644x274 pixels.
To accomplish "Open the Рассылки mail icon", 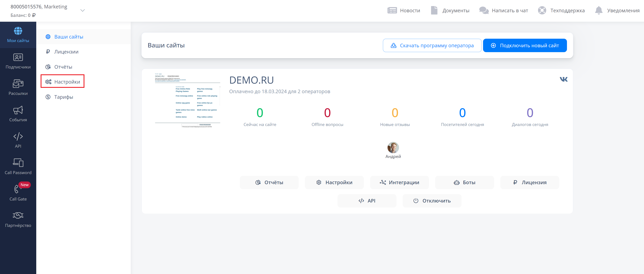I will (18, 84).
